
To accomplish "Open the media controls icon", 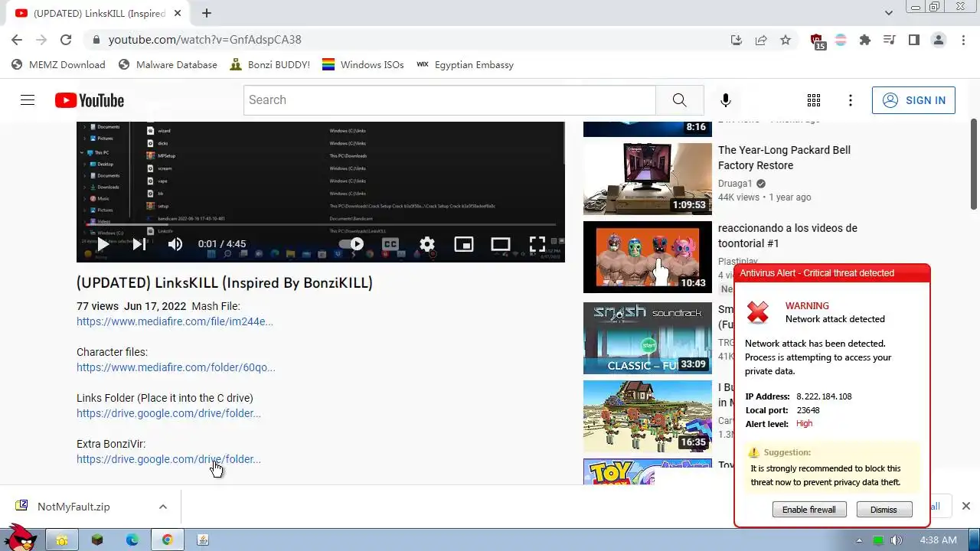I will (x=890, y=40).
